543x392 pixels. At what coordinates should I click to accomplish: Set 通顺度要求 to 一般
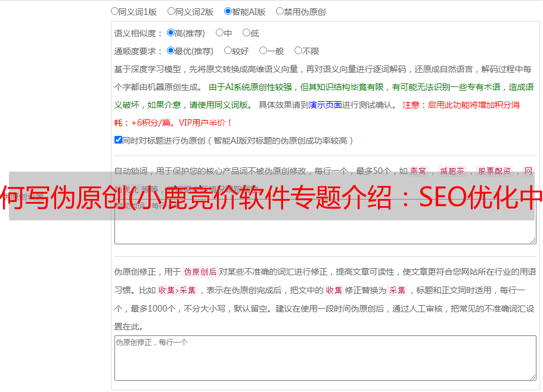pos(263,51)
